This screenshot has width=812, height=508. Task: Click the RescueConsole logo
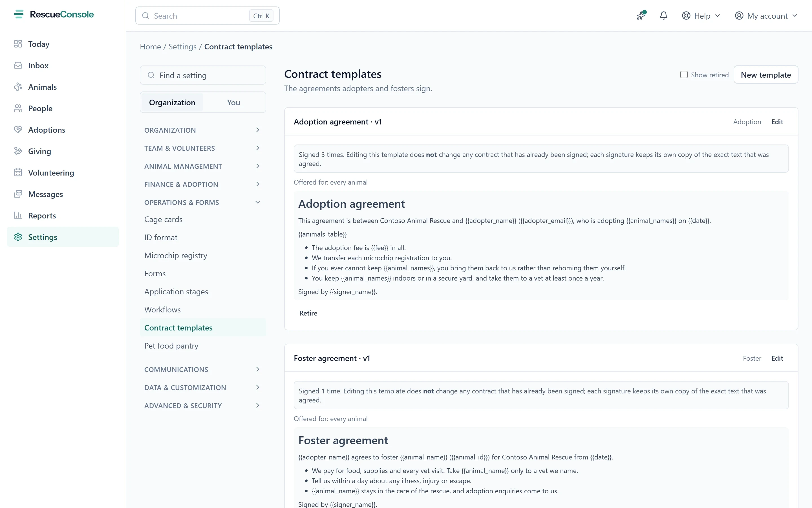click(x=54, y=14)
